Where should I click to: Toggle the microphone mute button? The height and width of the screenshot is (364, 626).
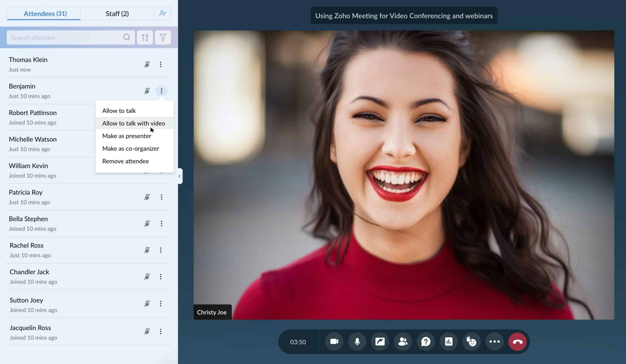point(357,342)
